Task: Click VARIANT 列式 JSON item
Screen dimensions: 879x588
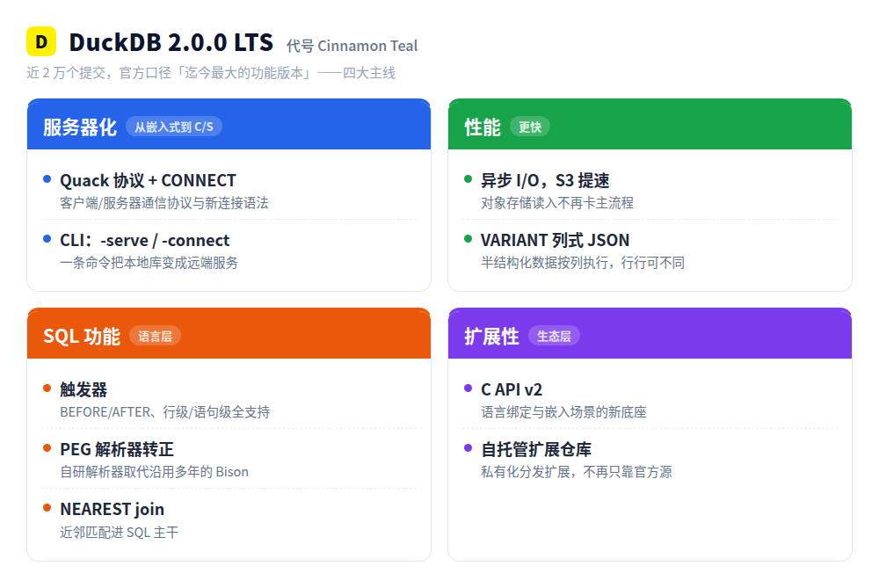Action: point(555,241)
